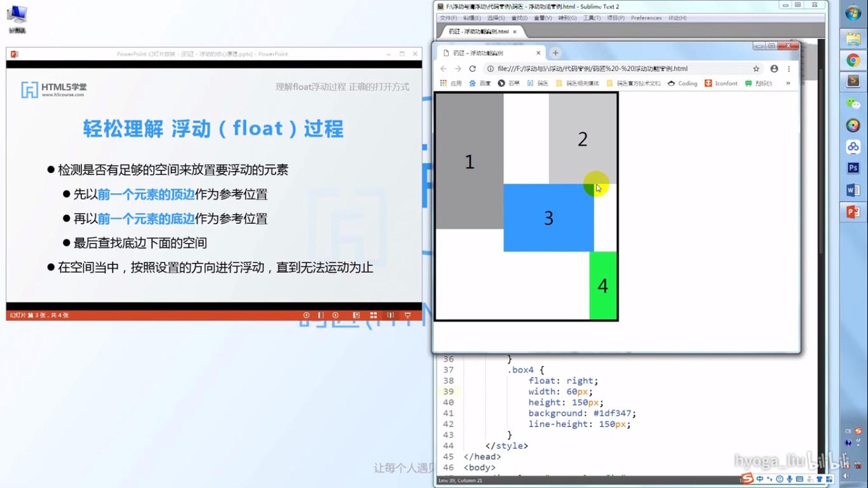Screen dimensions: 868x488
Task: Open the Sogou toolbox grid icon
Action: click(x=830, y=479)
